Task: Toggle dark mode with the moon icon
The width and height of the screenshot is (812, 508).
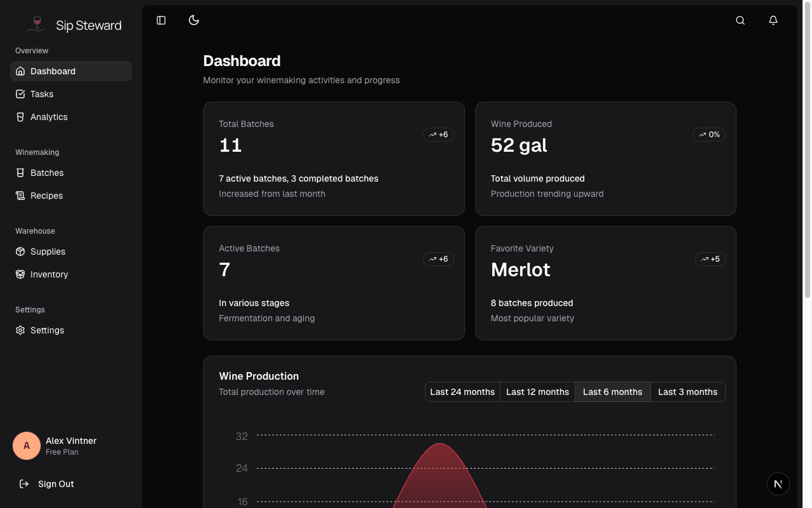Action: [x=193, y=20]
